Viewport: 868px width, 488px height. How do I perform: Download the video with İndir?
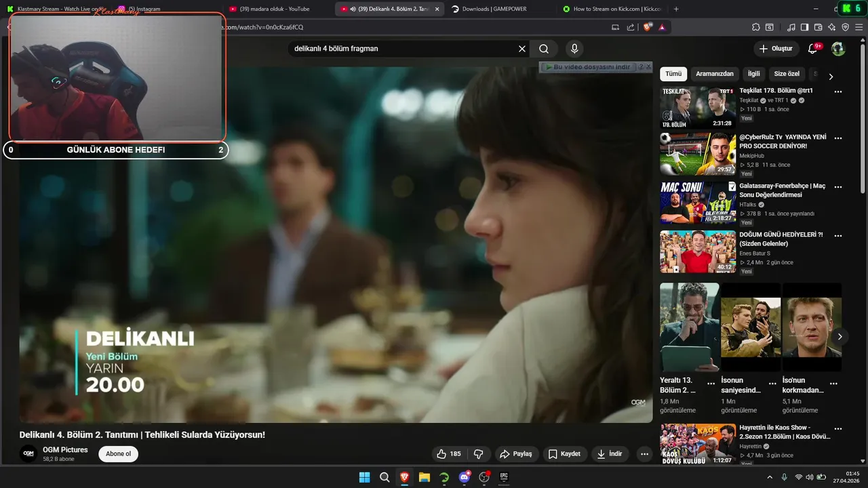pos(610,454)
